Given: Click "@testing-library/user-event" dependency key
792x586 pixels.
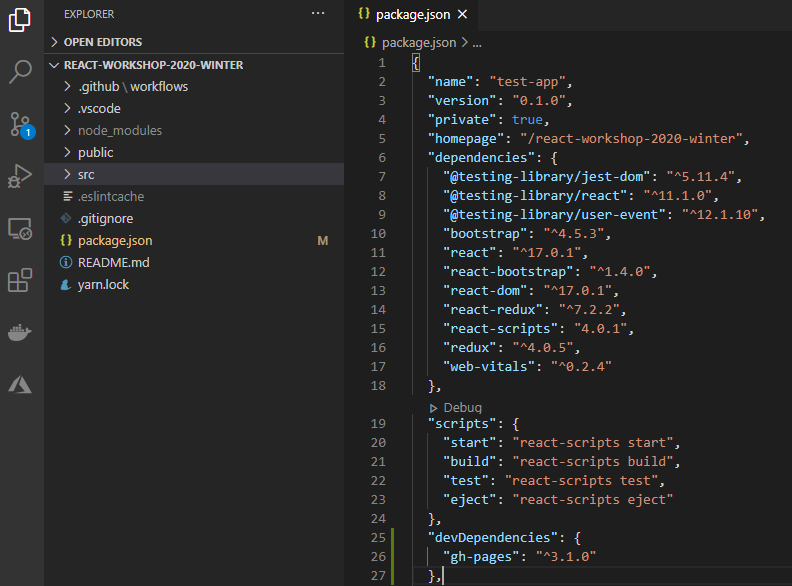Looking at the screenshot, I should coord(554,215).
